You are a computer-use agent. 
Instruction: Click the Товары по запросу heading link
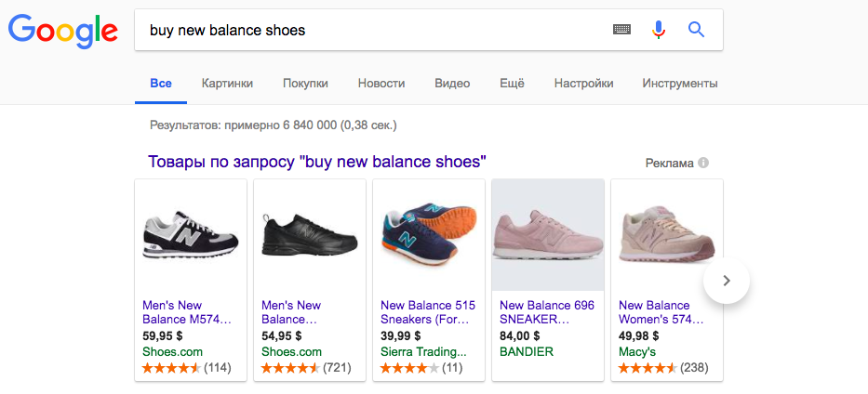coord(317,162)
